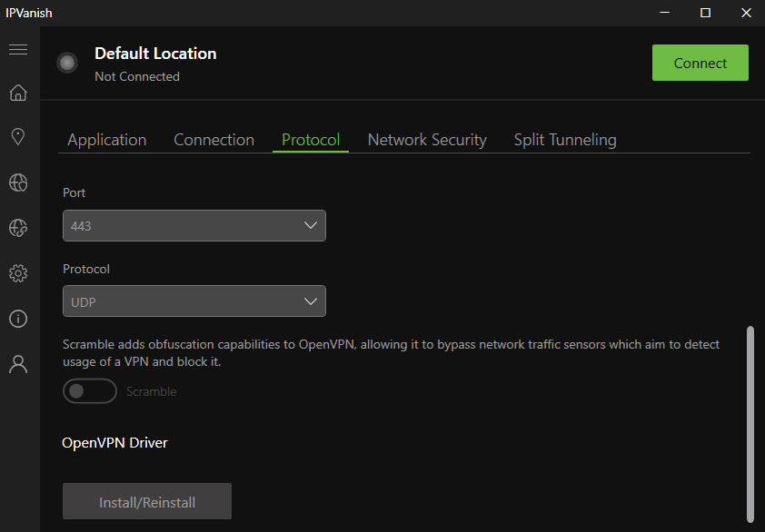
Task: Switch to the Application tab
Action: tap(107, 140)
